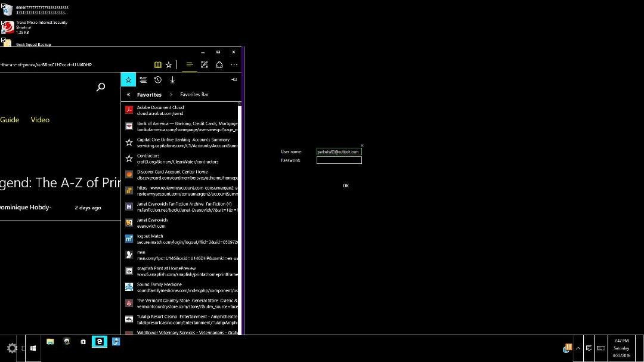Click Adobe Acrobat red favicon
The width and height of the screenshot is (644, 362).
(x=129, y=110)
